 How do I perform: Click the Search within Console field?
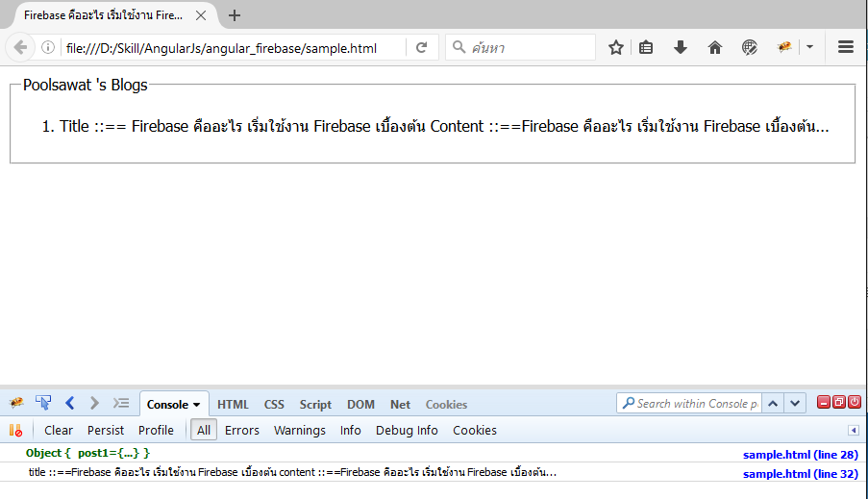689,403
